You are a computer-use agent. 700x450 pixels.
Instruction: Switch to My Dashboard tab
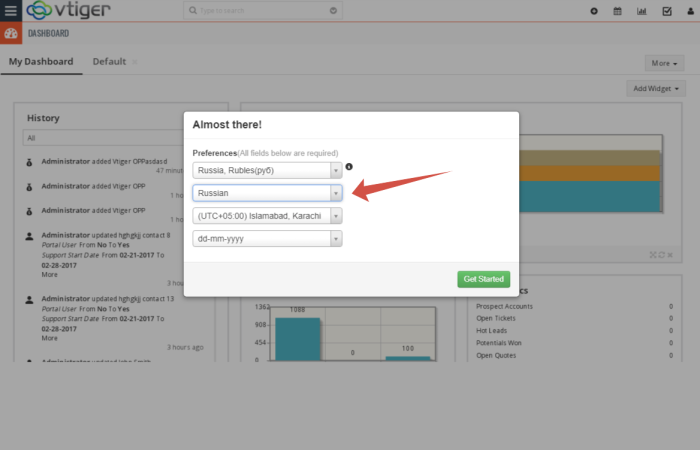point(41,62)
